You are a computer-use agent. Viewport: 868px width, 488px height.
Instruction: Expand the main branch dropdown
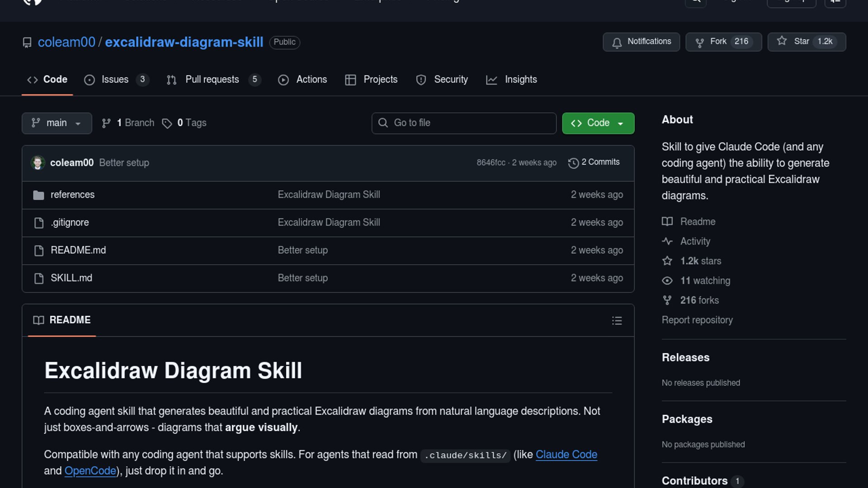57,123
